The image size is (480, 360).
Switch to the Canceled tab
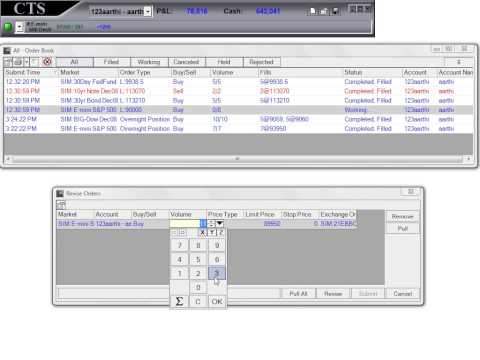click(x=186, y=62)
